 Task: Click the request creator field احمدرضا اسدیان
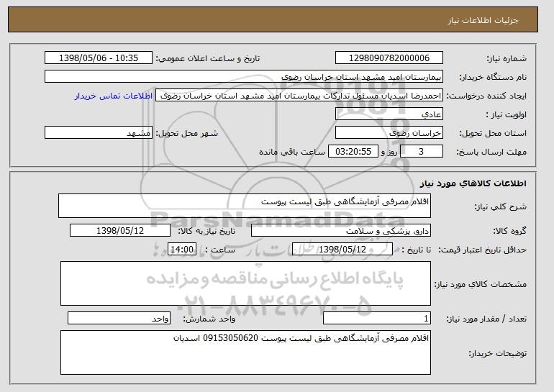click(299, 96)
